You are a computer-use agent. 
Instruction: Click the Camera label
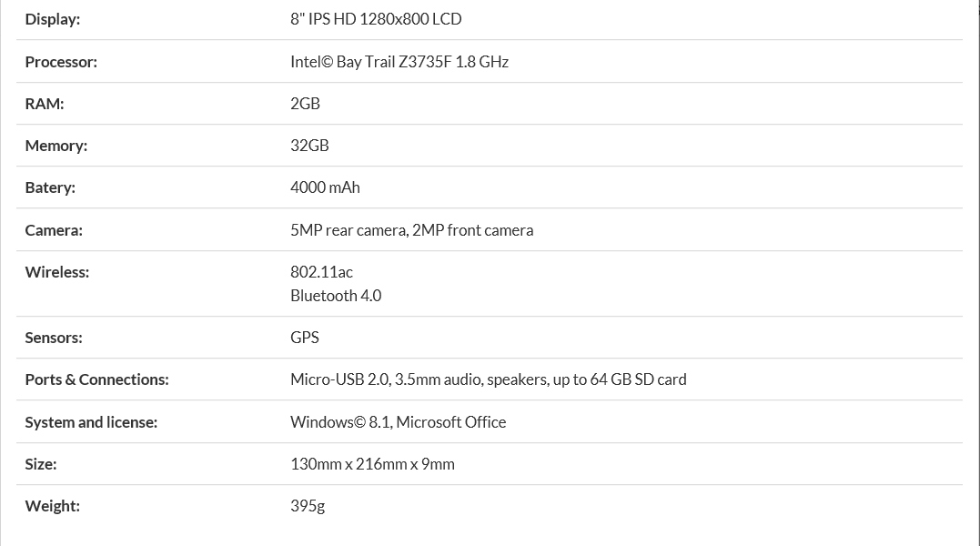click(54, 230)
